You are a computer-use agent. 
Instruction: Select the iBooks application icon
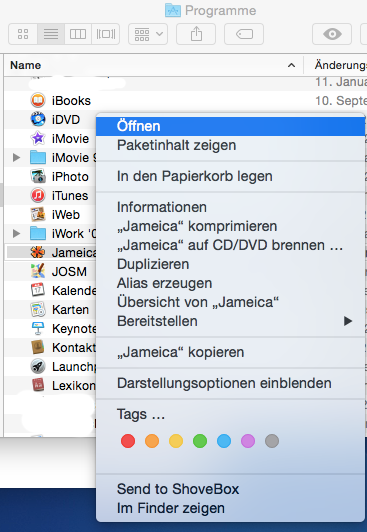[38, 100]
